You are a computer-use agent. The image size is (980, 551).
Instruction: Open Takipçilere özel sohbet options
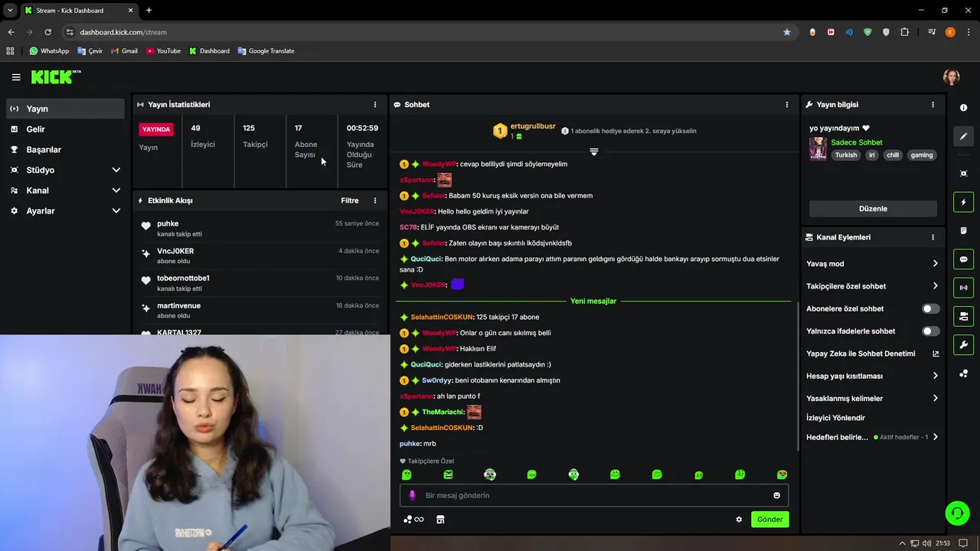(872, 286)
